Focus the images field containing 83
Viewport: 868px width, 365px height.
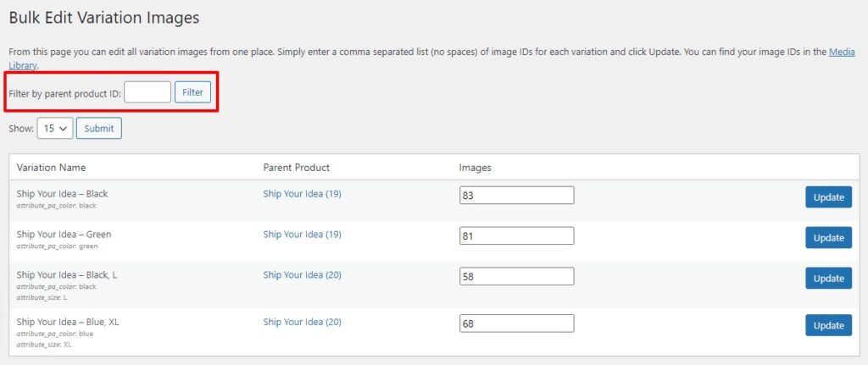516,196
